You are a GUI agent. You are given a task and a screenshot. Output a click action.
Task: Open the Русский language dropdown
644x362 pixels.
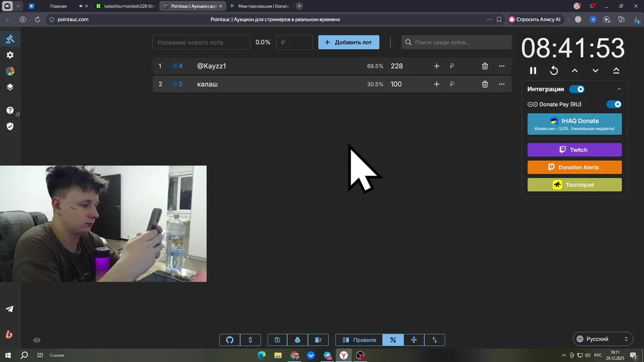click(603, 339)
